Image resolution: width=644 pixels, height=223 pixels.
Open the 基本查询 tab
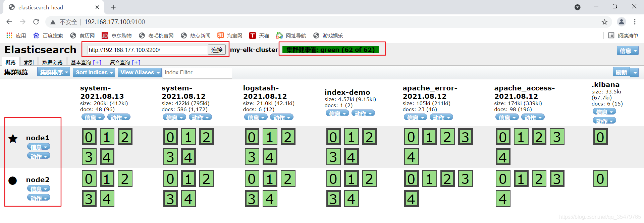pyautogui.click(x=86, y=62)
